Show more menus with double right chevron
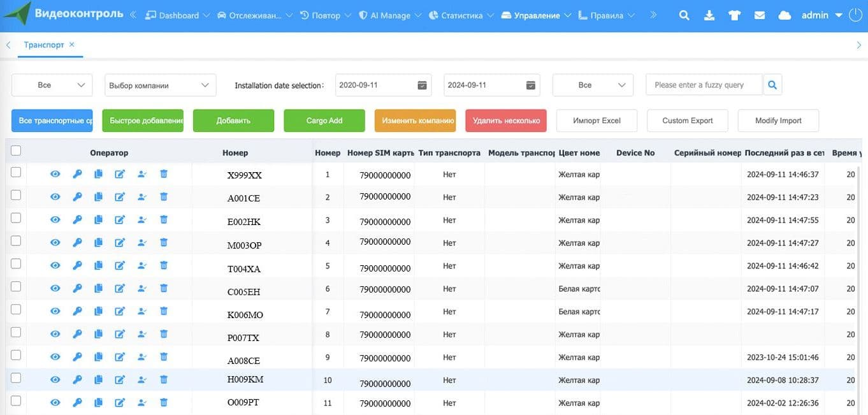Viewport: 868px width, 415px height. [x=653, y=15]
